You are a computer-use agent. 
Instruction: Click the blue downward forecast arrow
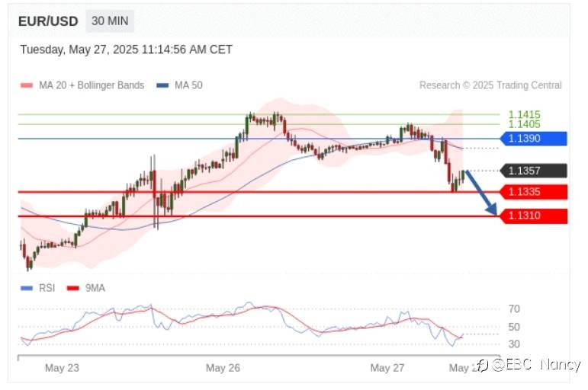coord(481,192)
